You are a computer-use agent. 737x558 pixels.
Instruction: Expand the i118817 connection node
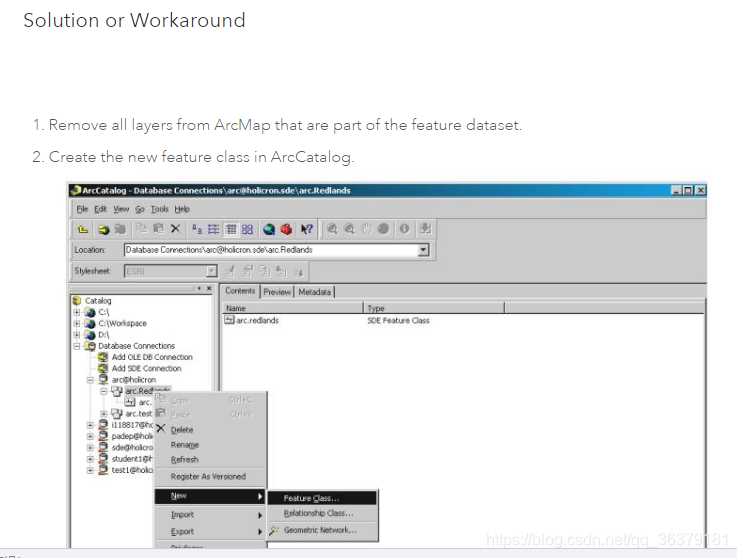pyautogui.click(x=90, y=425)
